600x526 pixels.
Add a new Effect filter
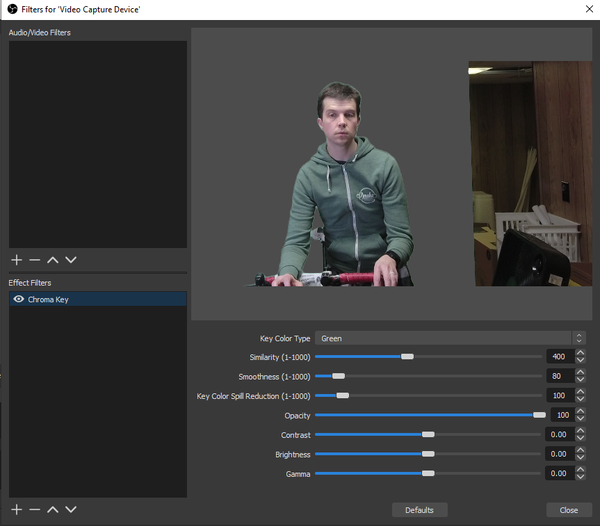(17, 509)
